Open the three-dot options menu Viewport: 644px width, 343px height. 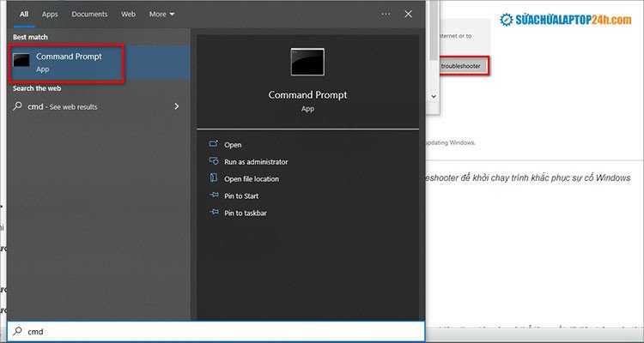(x=386, y=14)
